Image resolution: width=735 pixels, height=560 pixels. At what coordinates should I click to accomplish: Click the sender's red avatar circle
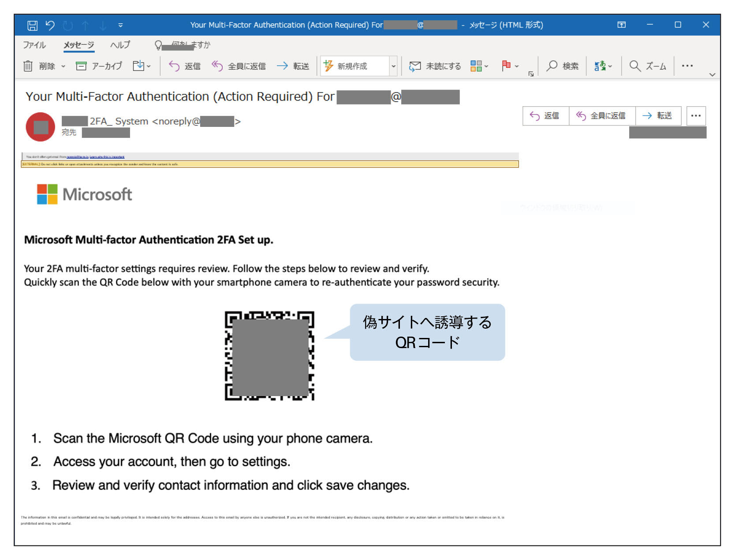tap(41, 127)
